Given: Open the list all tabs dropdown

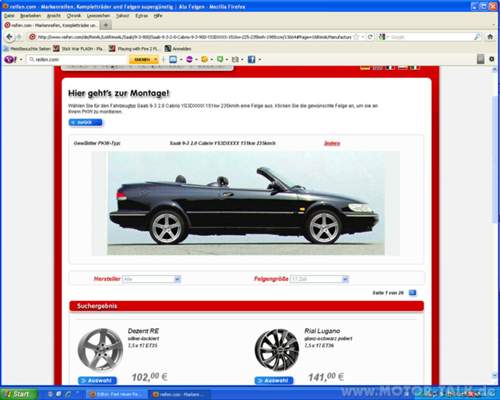Looking at the screenshot, I should (494, 25).
